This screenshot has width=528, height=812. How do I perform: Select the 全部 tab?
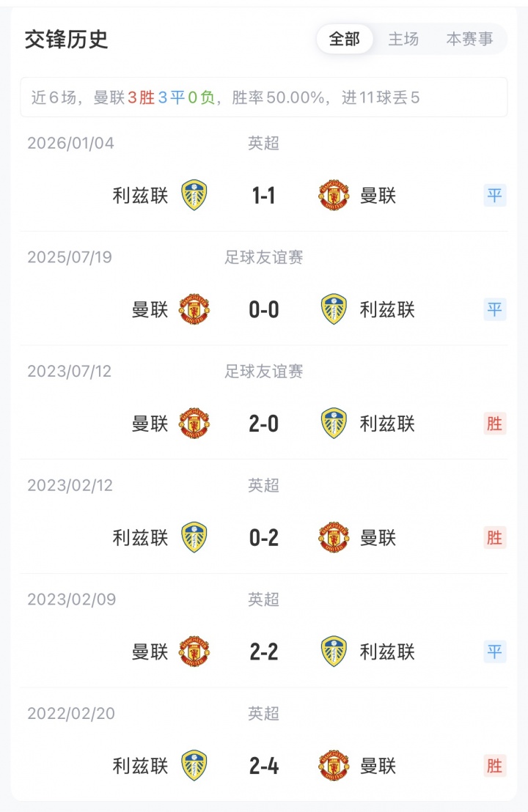pos(345,39)
